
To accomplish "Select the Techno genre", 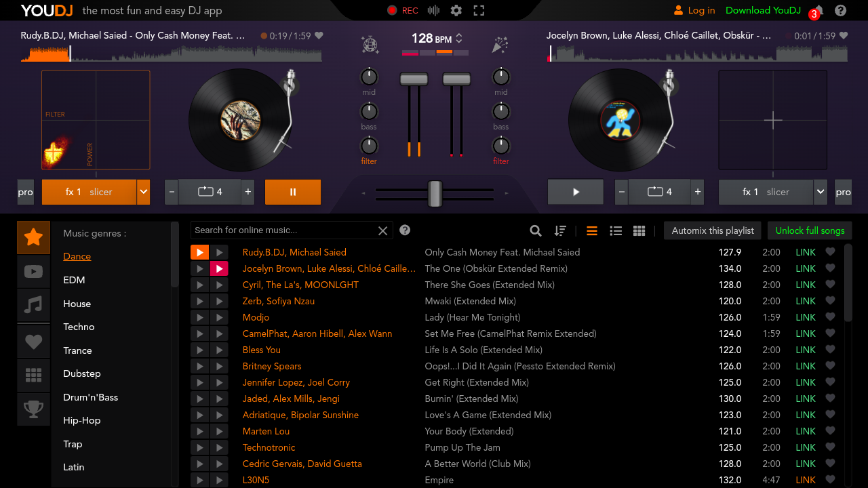I will 78,327.
